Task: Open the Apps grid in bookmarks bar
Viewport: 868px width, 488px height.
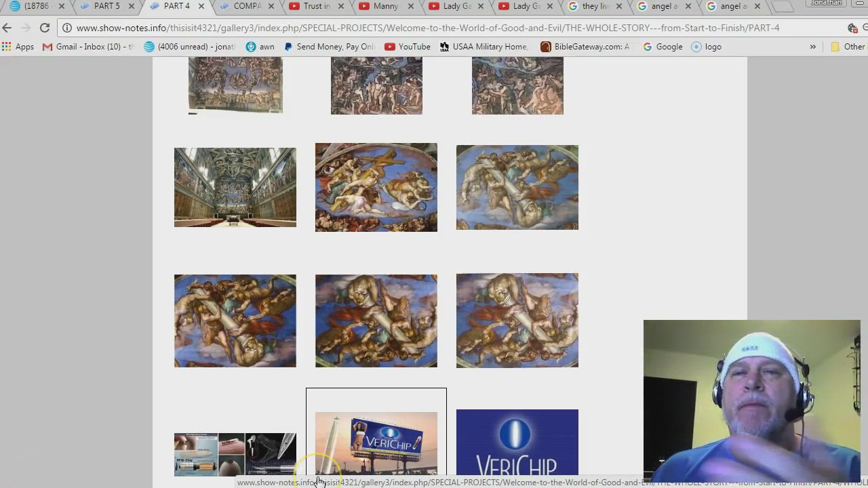Action: coord(18,47)
